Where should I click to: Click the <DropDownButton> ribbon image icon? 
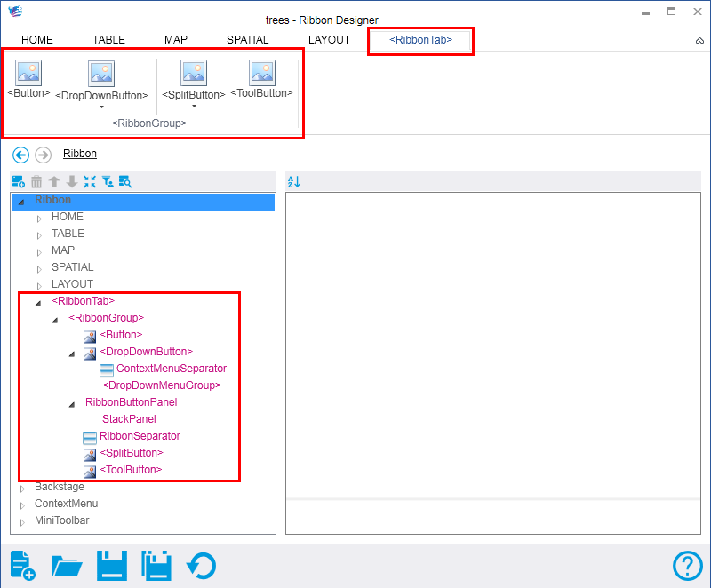click(x=101, y=74)
